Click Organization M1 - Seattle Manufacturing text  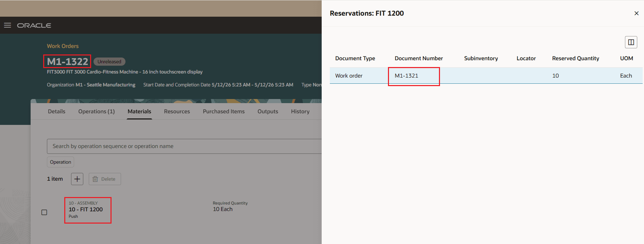click(x=91, y=85)
